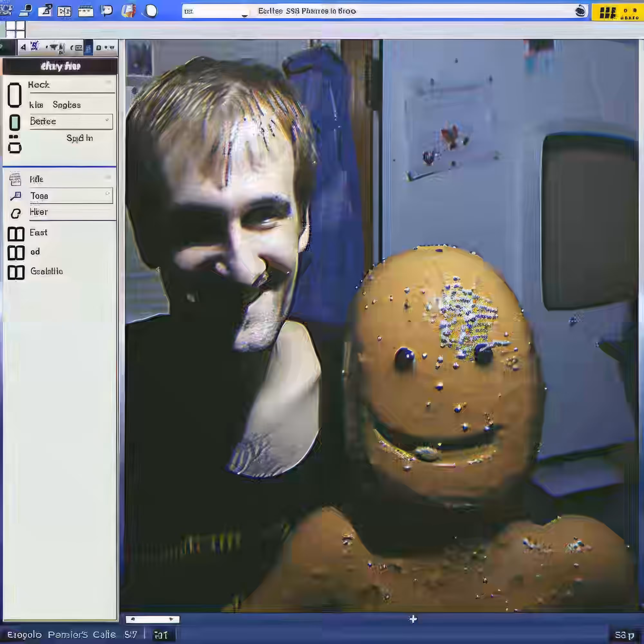
Task: Click the curl icon beside Hber
Action: pos(15,213)
